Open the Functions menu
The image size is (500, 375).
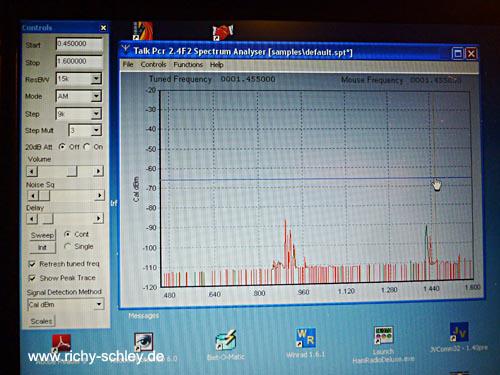tap(188, 65)
